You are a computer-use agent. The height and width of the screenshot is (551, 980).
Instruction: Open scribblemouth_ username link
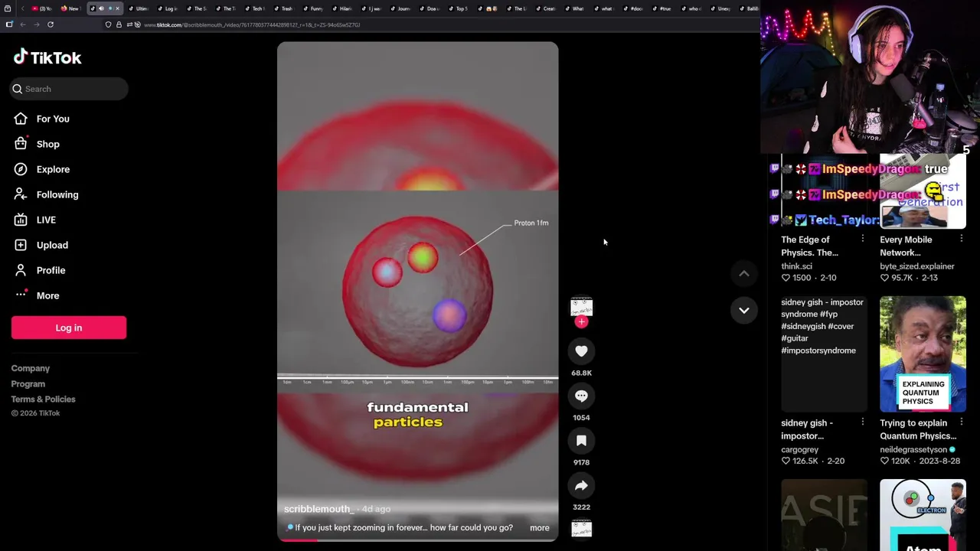(x=318, y=509)
